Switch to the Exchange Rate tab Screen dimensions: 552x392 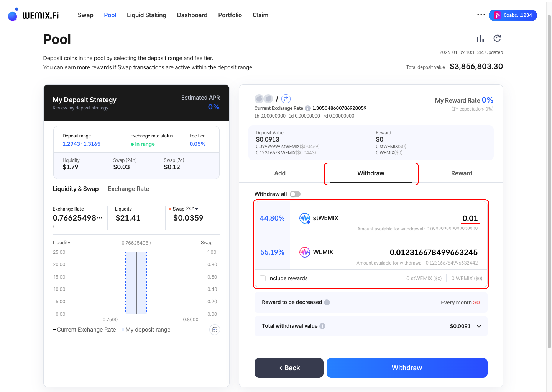[128, 189]
